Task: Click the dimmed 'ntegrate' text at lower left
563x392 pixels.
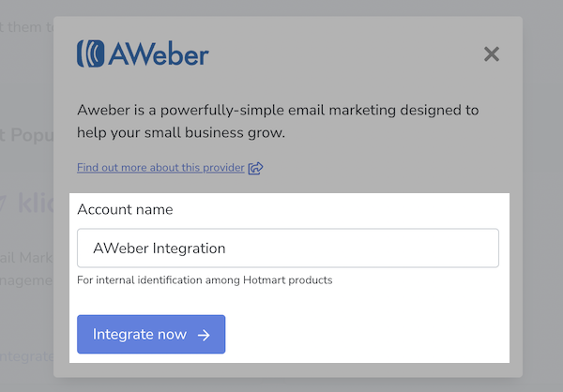Action: (x=26, y=356)
